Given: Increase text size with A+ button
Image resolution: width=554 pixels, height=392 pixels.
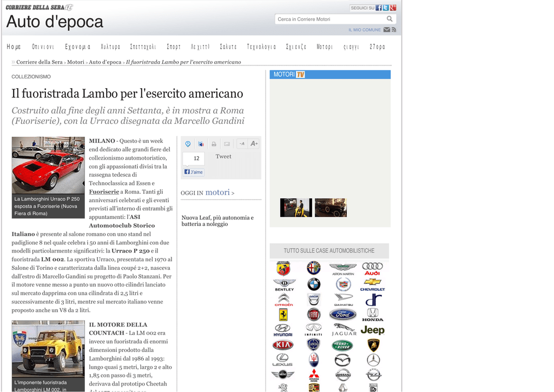Looking at the screenshot, I should tap(254, 144).
